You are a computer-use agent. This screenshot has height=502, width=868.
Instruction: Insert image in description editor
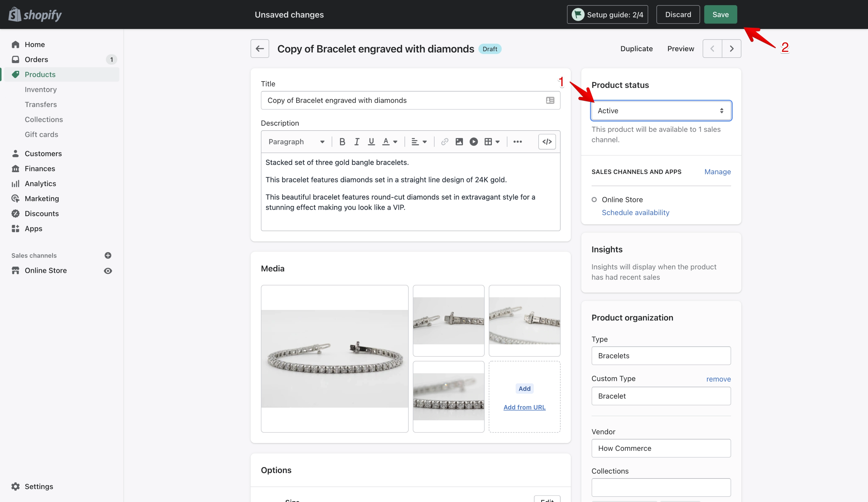click(x=459, y=142)
